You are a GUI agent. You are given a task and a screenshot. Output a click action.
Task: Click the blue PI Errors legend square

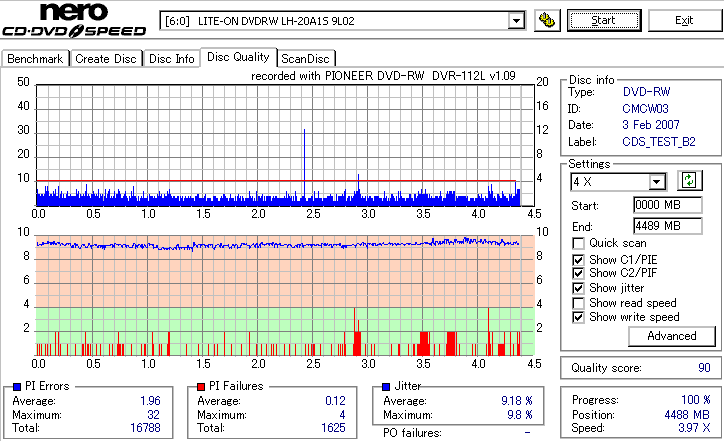[17, 387]
